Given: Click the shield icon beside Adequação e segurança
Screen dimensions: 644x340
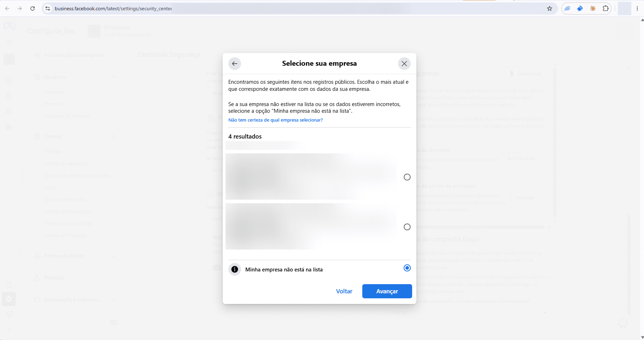Looking at the screenshot, I should pyautogui.click(x=37, y=300).
